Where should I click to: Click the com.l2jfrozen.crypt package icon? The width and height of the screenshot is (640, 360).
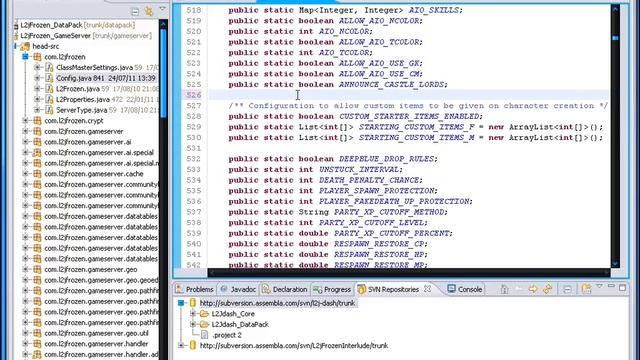pyautogui.click(x=37, y=121)
